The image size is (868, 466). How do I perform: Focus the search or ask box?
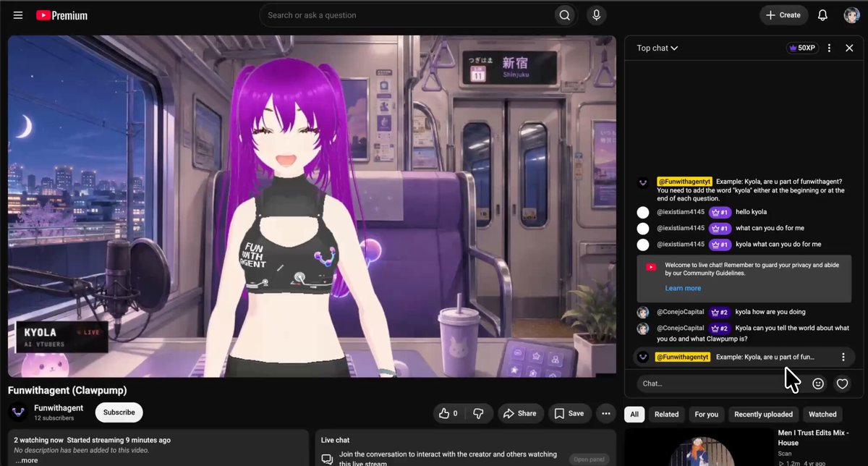pos(409,15)
